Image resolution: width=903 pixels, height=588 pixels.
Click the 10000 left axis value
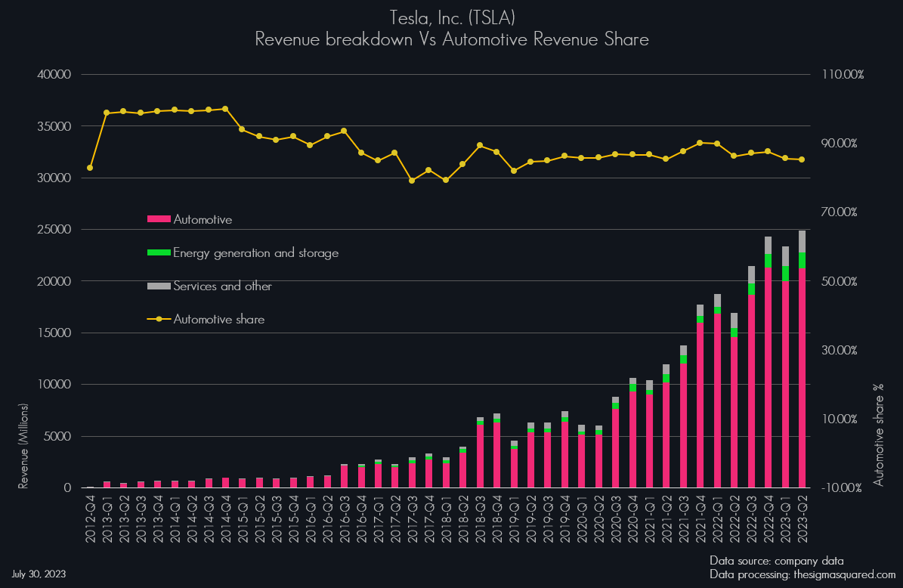point(54,385)
